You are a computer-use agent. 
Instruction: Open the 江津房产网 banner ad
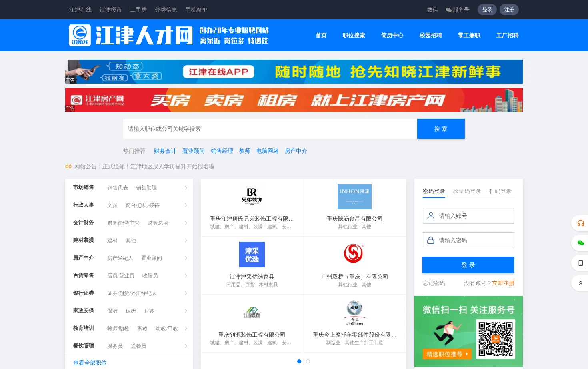click(x=294, y=100)
